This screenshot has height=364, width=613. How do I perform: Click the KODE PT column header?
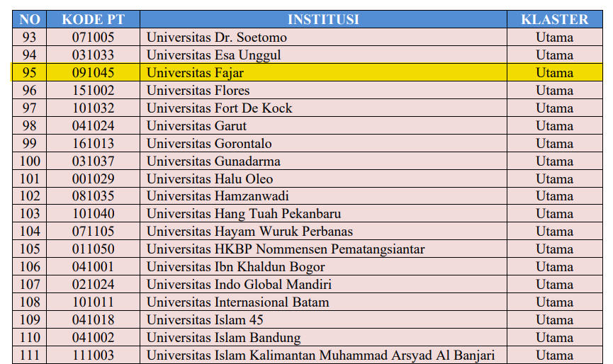(93, 19)
